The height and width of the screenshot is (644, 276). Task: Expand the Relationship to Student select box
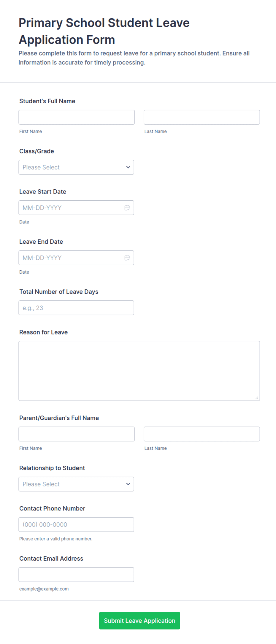pyautogui.click(x=76, y=484)
